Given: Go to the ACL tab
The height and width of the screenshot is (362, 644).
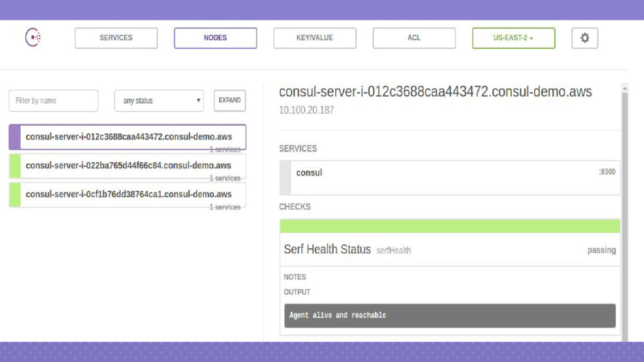Looking at the screenshot, I should 414,38.
